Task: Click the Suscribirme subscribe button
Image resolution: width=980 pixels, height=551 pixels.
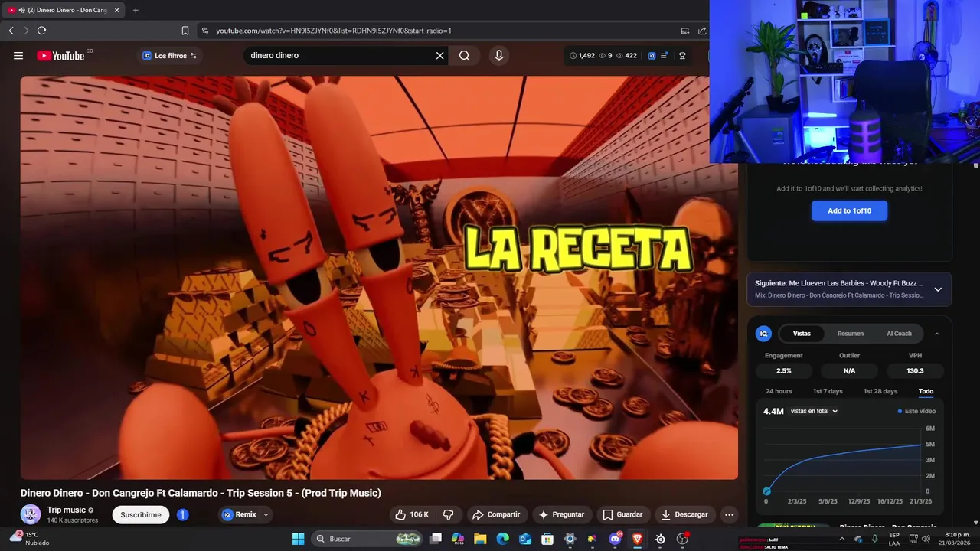Action: coord(141,515)
